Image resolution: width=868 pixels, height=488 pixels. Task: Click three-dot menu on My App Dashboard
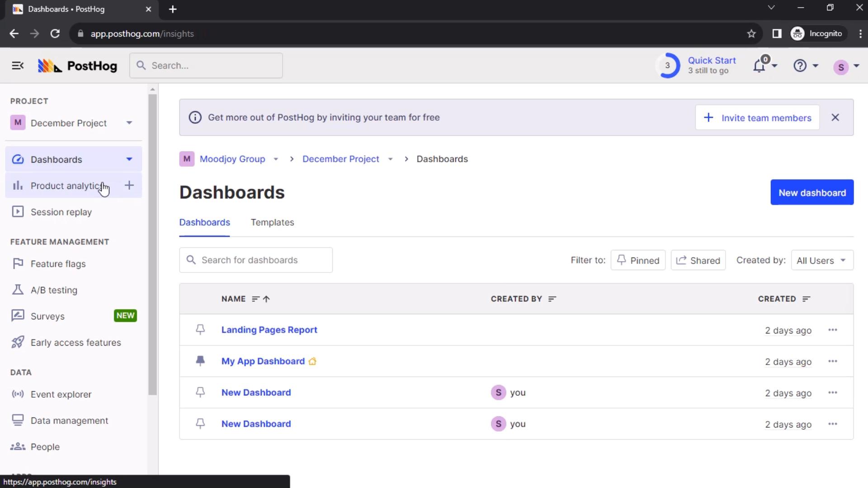coord(832,361)
